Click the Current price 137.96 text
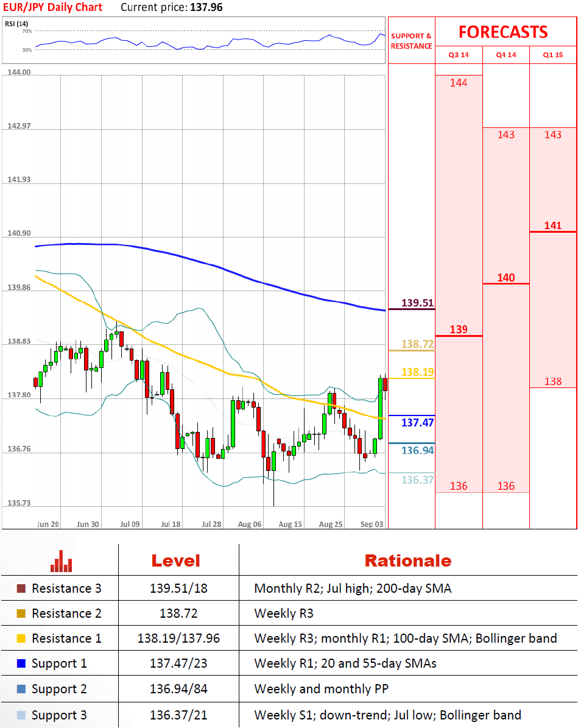 pos(171,7)
